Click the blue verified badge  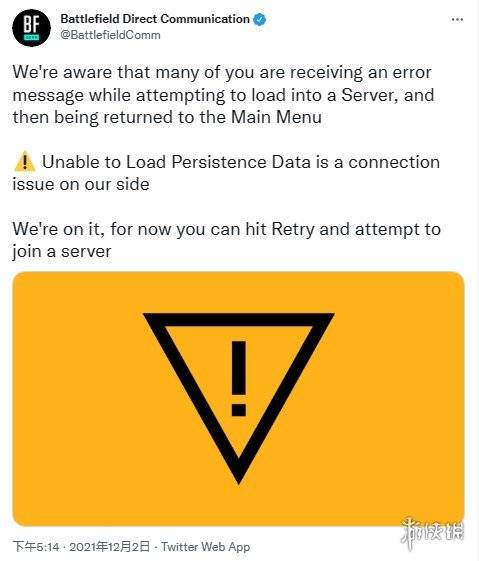pyautogui.click(x=259, y=19)
